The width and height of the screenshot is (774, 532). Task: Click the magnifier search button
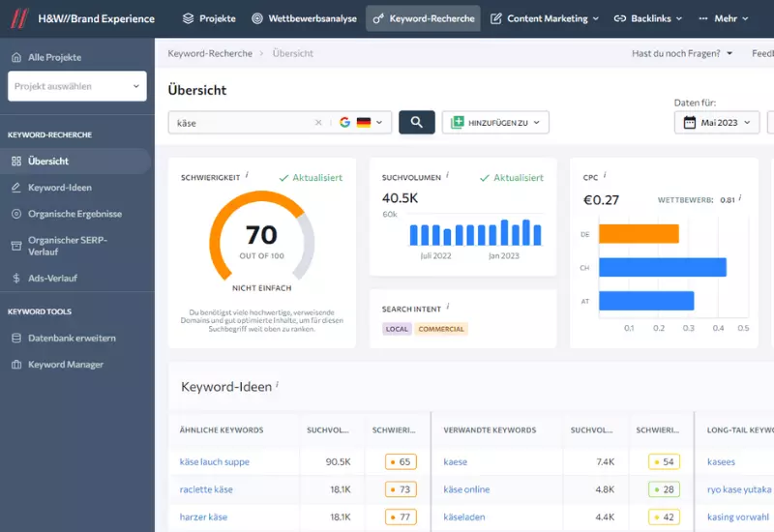pyautogui.click(x=417, y=123)
